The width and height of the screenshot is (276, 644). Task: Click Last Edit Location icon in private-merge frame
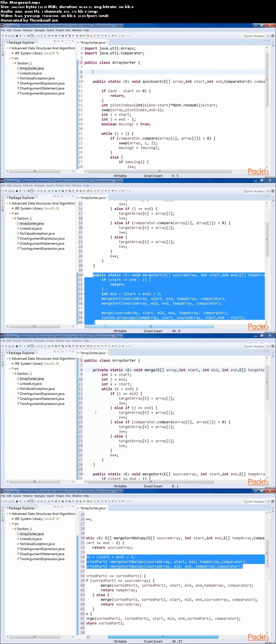coord(116,346)
